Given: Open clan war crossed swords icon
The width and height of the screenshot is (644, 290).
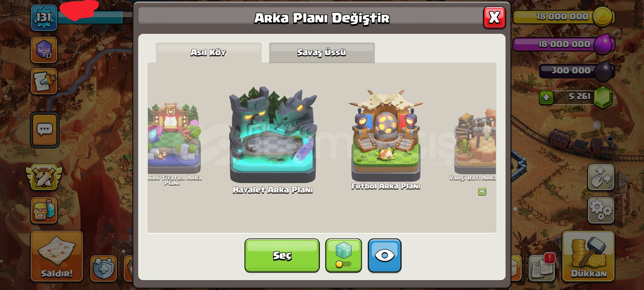Looking at the screenshot, I should click(44, 177).
